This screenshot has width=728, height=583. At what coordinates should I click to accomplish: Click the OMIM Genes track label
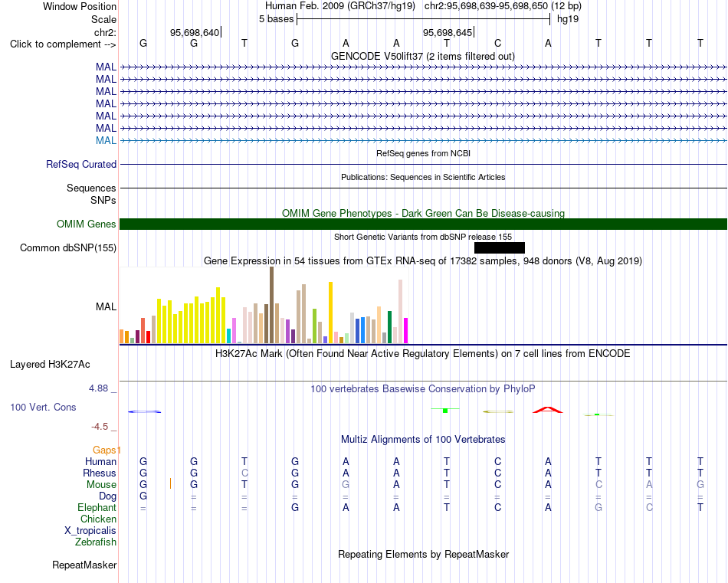click(x=87, y=224)
